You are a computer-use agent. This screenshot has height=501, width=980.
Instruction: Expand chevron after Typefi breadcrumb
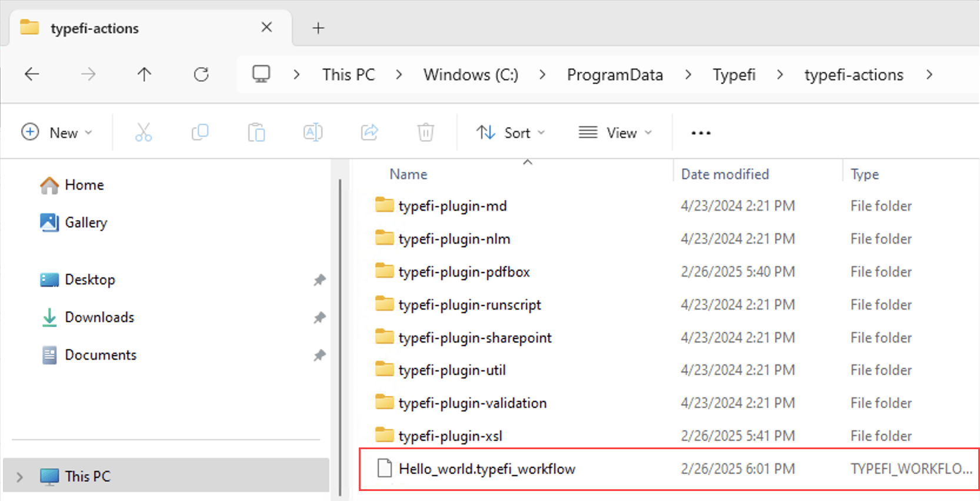point(780,75)
